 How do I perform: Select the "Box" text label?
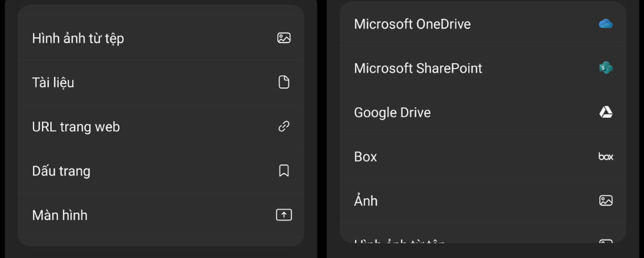click(x=366, y=157)
